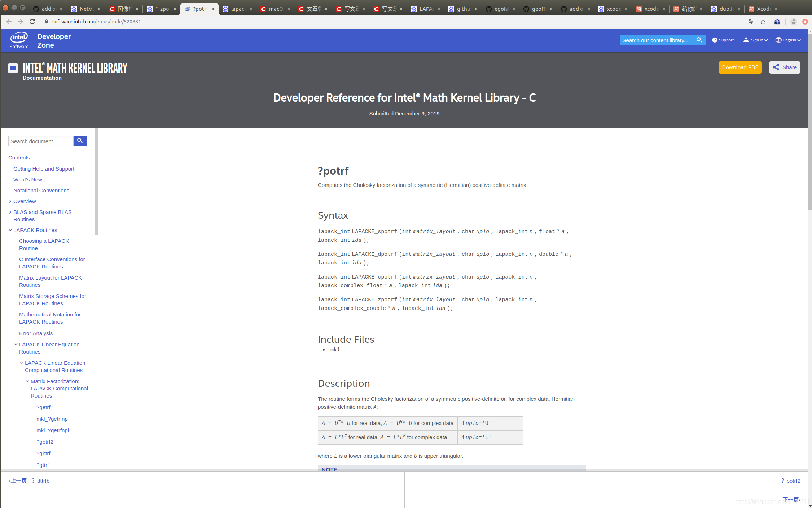Switch to the LAPA browser tab

(426, 9)
